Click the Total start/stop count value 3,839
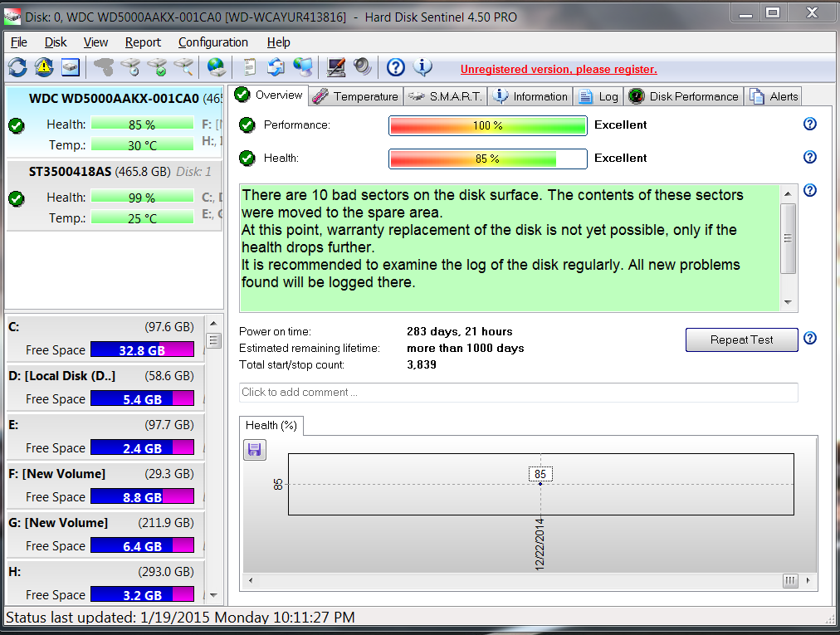Viewport: 840px width, 635px height. pyautogui.click(x=422, y=365)
